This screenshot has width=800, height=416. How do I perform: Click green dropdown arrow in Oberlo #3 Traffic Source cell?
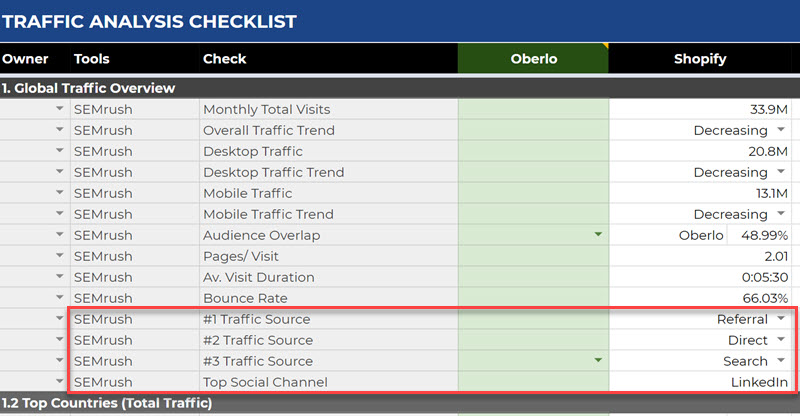click(x=598, y=362)
